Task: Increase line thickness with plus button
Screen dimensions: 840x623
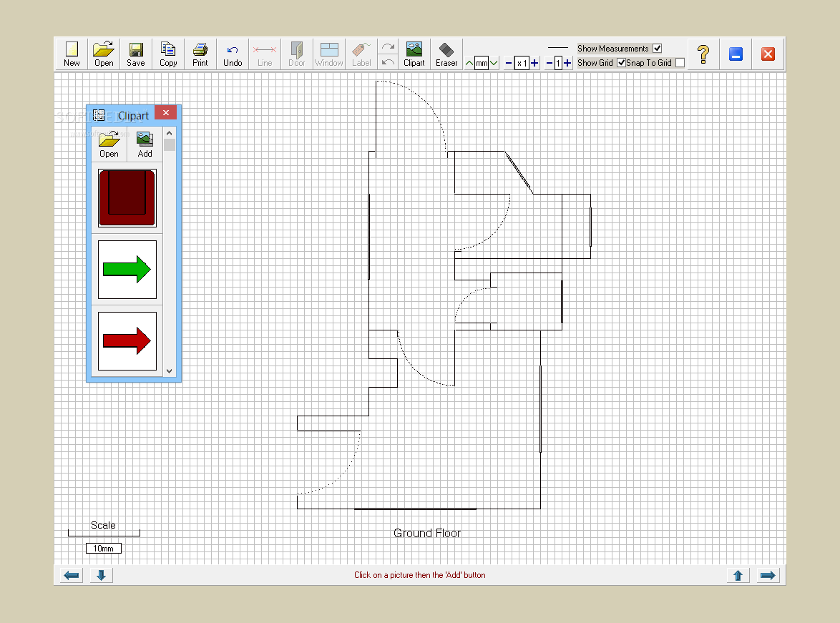Action: [567, 63]
